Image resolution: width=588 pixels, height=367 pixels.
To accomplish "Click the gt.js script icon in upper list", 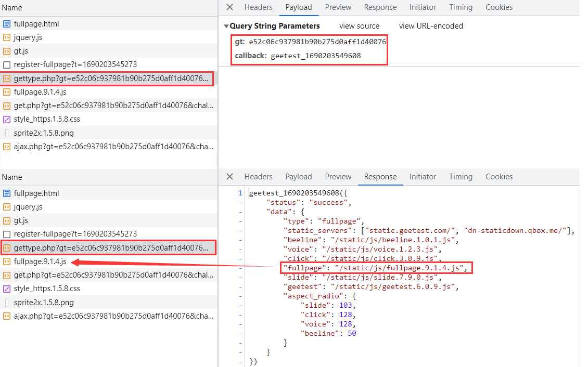I will [x=7, y=51].
